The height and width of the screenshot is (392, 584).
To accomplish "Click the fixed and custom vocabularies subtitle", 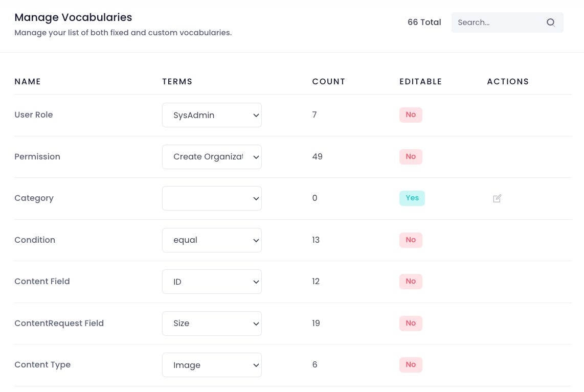I will (x=123, y=33).
